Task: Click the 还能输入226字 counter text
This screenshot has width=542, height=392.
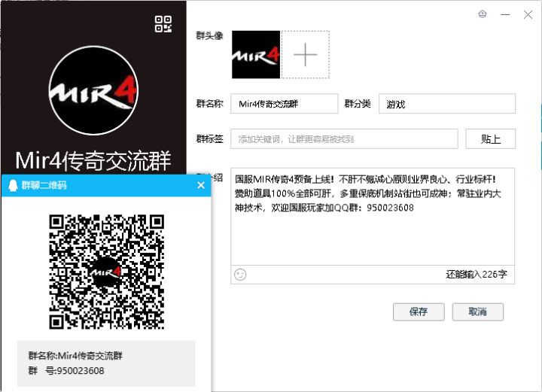Action: tap(477, 275)
